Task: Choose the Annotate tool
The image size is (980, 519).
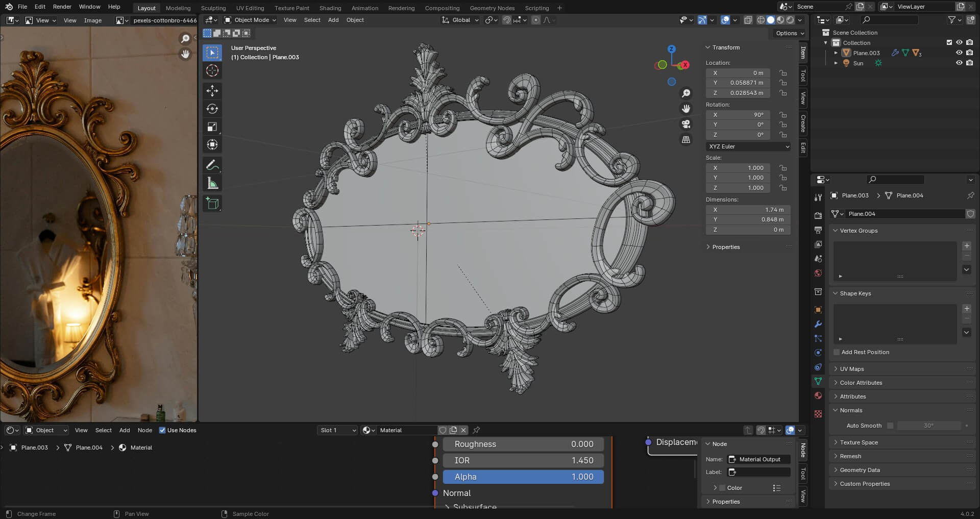Action: pos(212,165)
